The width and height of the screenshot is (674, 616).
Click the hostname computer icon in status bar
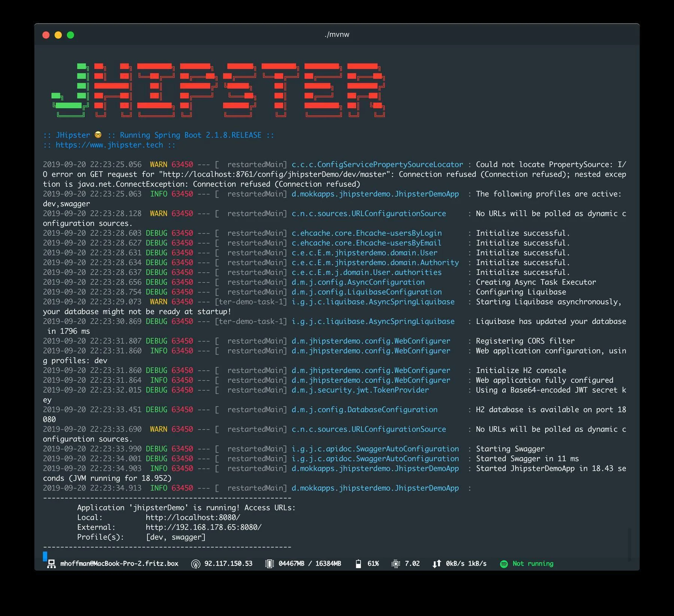point(51,564)
